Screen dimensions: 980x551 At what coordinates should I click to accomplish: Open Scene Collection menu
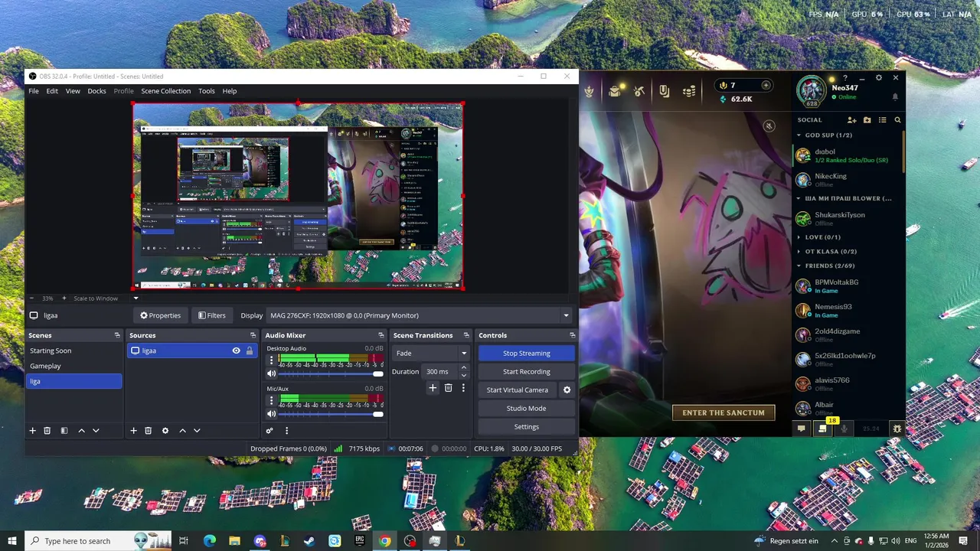click(165, 91)
